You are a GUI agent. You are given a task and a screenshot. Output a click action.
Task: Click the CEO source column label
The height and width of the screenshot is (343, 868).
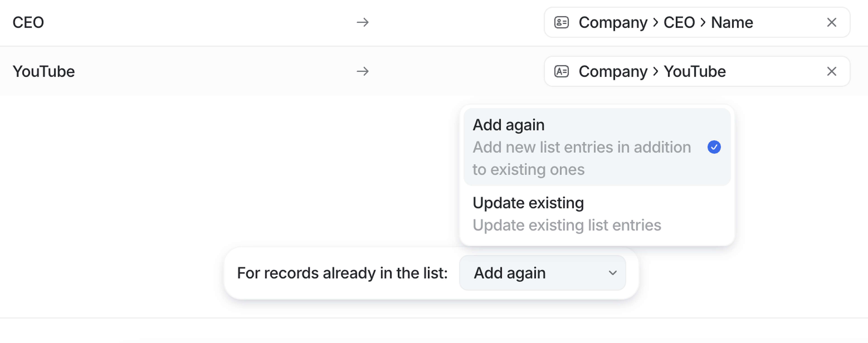(x=28, y=23)
